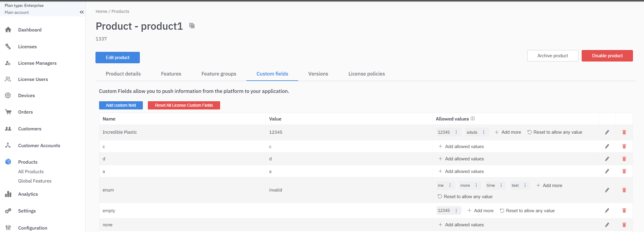Go to Global Features in sidebar
644x232 pixels.
click(35, 181)
